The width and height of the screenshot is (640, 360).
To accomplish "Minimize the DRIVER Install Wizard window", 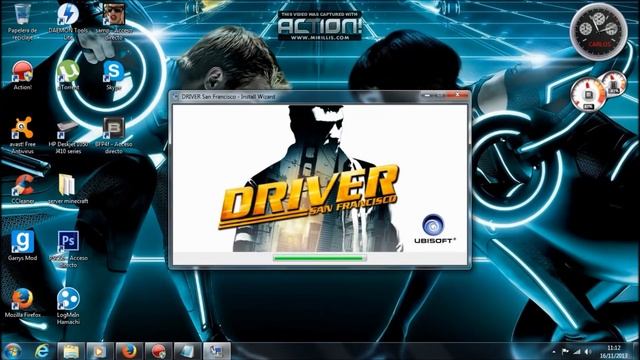I will click(x=427, y=95).
